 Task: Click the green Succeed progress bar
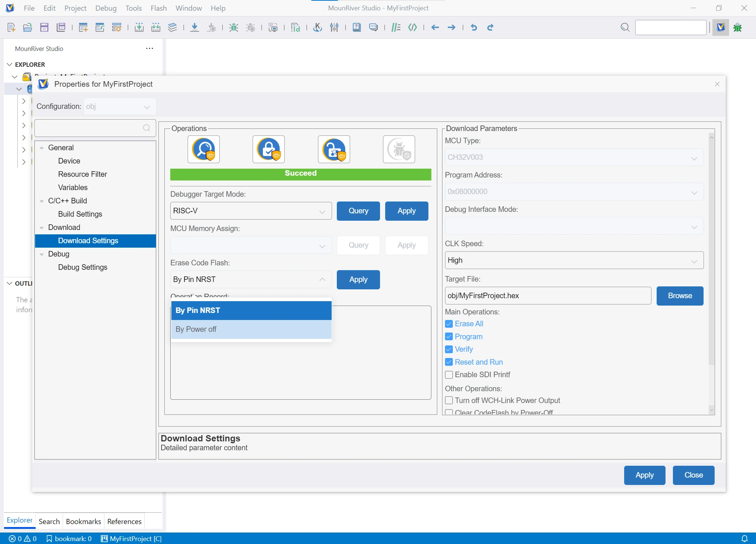(301, 174)
